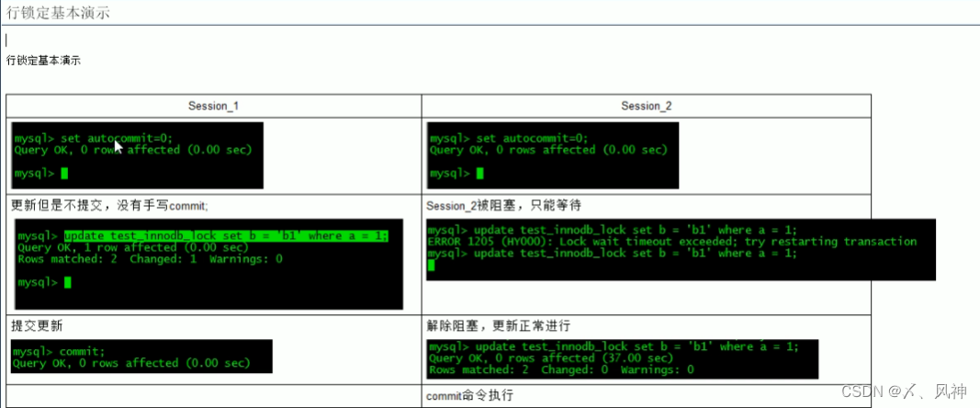Click the 行锁定基本演示 subtitle line below header
The image size is (980, 408).
click(43, 61)
